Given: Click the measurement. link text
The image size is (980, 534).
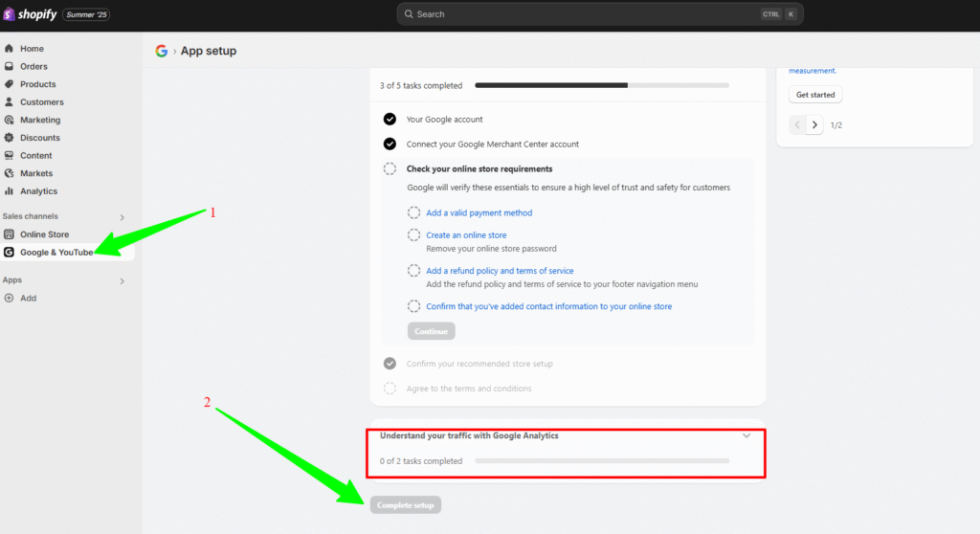Looking at the screenshot, I should 813,71.
